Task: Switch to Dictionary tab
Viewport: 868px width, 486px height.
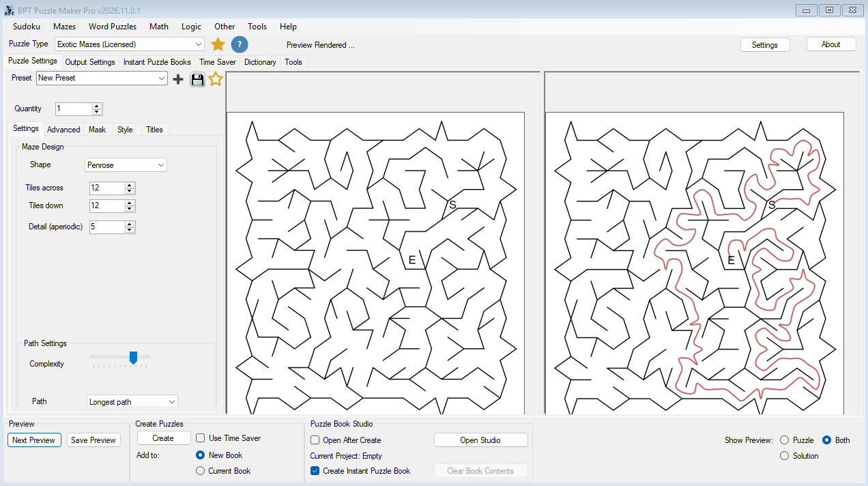Action: coord(260,62)
